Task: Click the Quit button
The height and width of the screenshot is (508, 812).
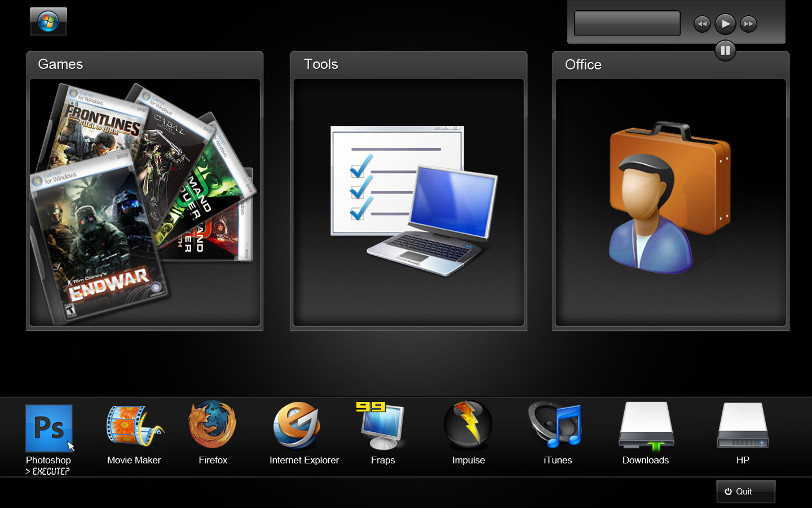Action: 745,492
